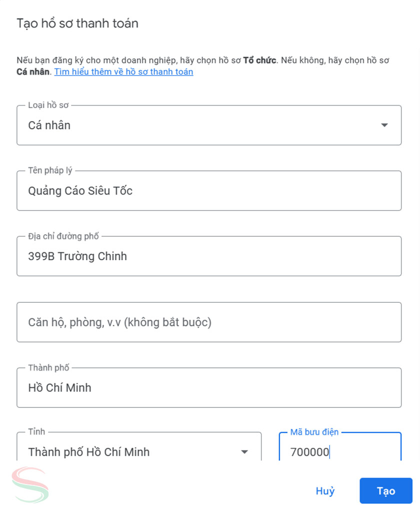The image size is (420, 514).
Task: Click the bold Cá nhân text in description
Action: point(33,72)
